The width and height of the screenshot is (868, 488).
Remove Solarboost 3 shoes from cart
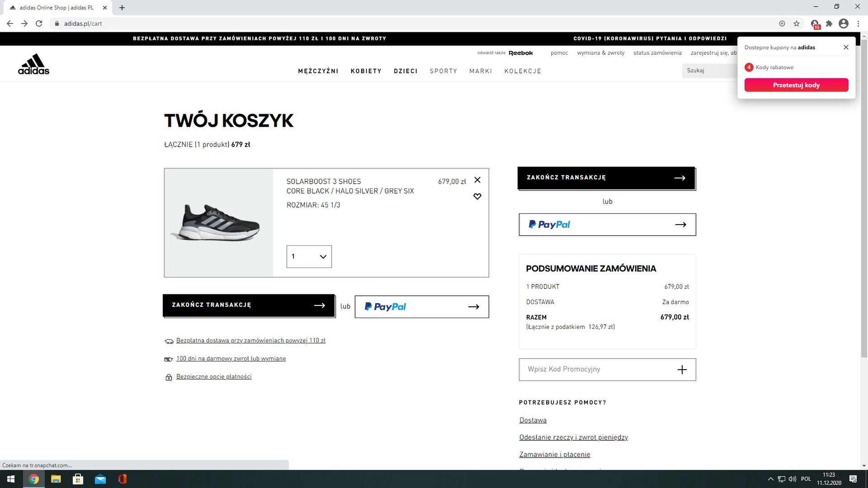(477, 180)
